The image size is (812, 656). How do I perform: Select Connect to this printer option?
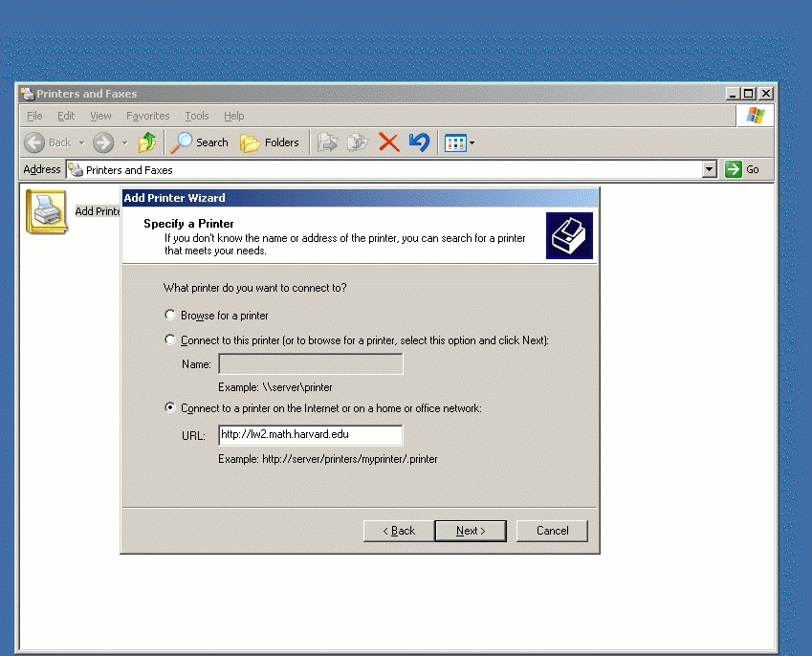point(171,339)
